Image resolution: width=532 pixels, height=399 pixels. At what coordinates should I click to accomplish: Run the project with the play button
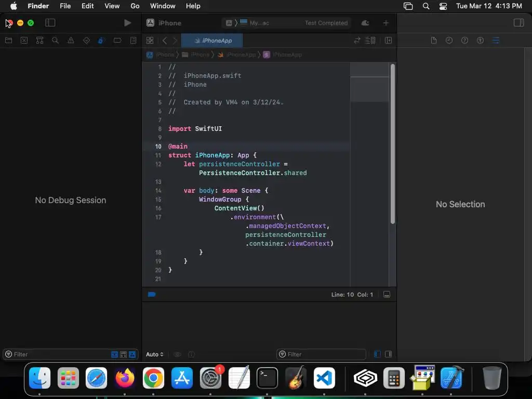point(128,23)
